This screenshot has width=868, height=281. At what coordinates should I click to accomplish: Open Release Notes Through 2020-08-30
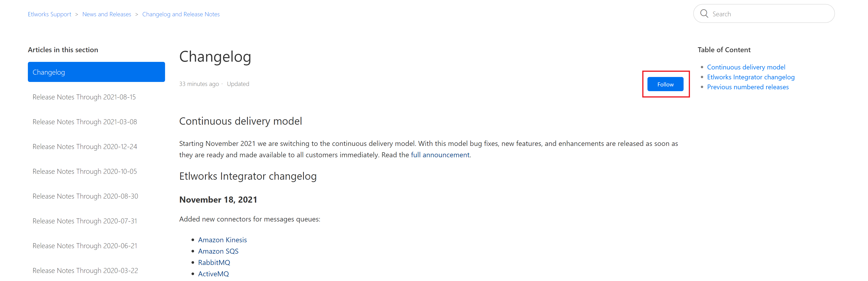tap(85, 196)
